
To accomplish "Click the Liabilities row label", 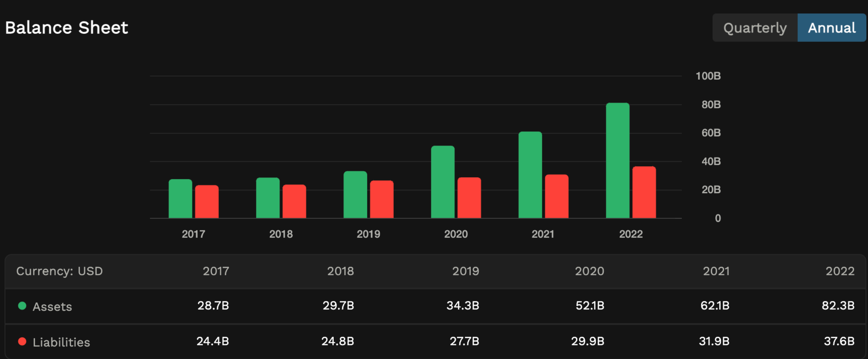I will pos(61,342).
